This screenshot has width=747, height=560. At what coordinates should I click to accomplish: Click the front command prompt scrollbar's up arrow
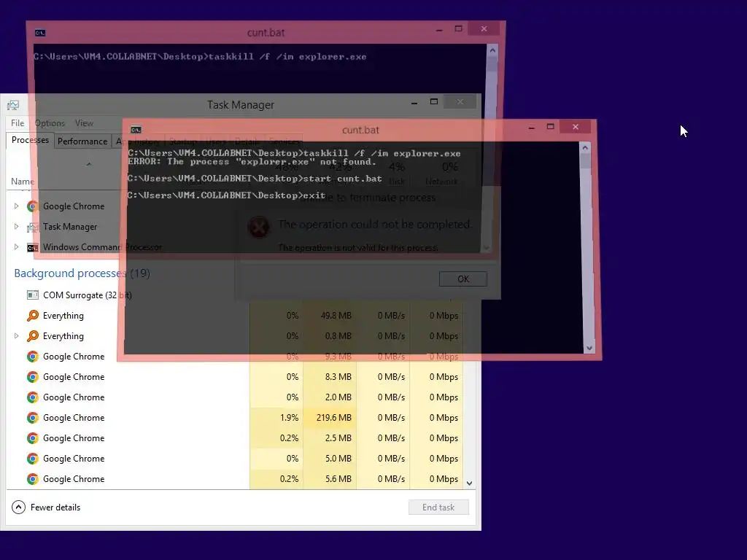coord(585,148)
